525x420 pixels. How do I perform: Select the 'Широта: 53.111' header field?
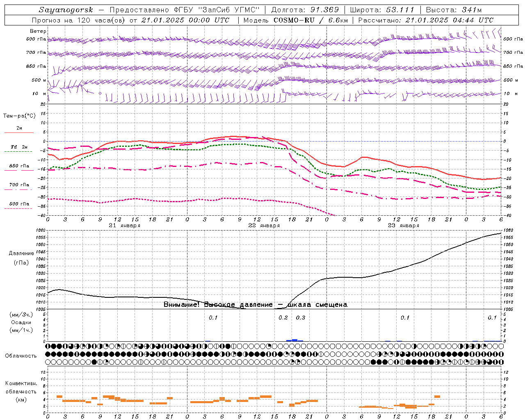[x=382, y=10]
